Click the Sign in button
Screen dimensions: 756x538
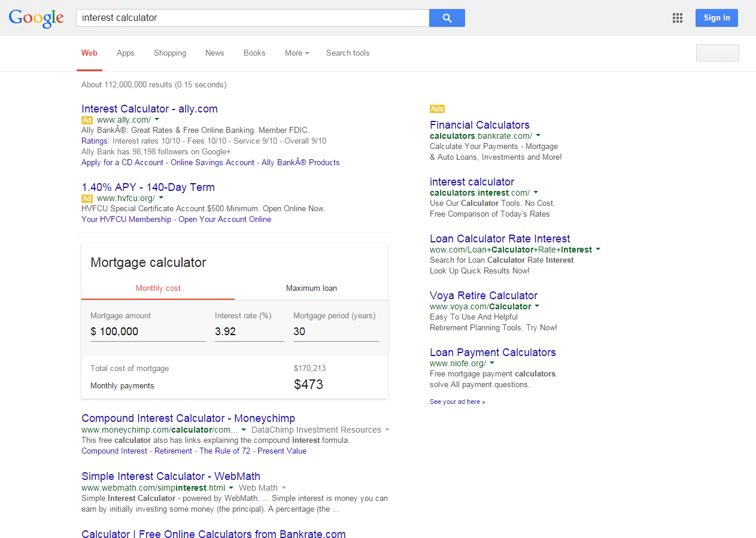pyautogui.click(x=716, y=18)
